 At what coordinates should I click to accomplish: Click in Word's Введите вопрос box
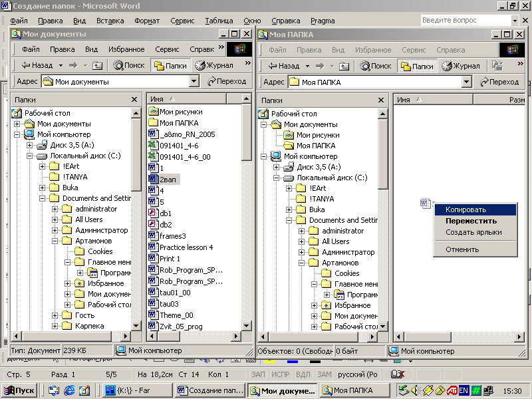(466, 21)
